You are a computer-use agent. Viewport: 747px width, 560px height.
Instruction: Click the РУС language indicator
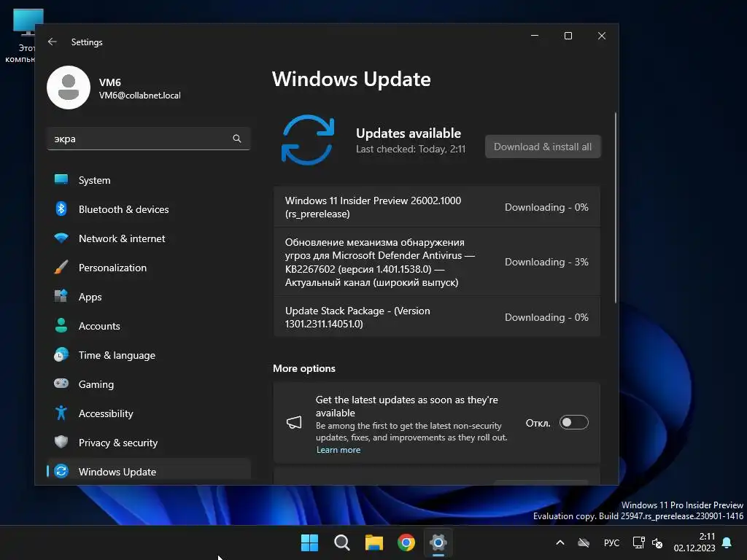coord(611,542)
